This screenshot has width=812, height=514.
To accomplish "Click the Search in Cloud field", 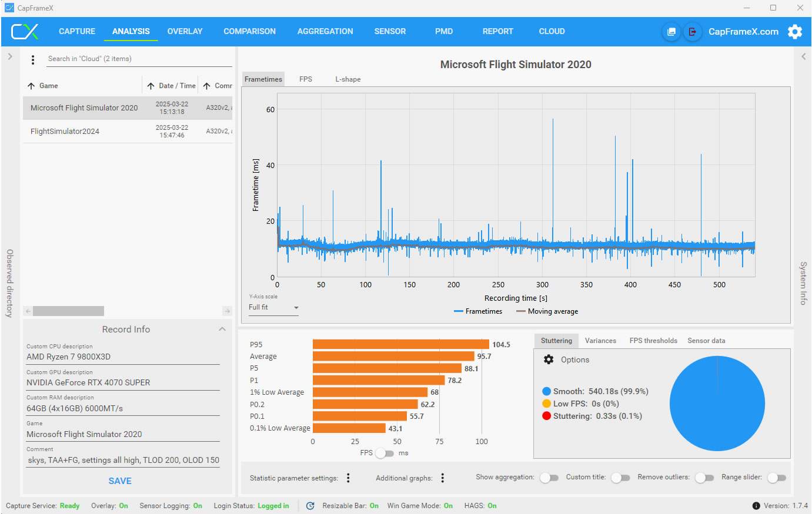I will (139, 59).
